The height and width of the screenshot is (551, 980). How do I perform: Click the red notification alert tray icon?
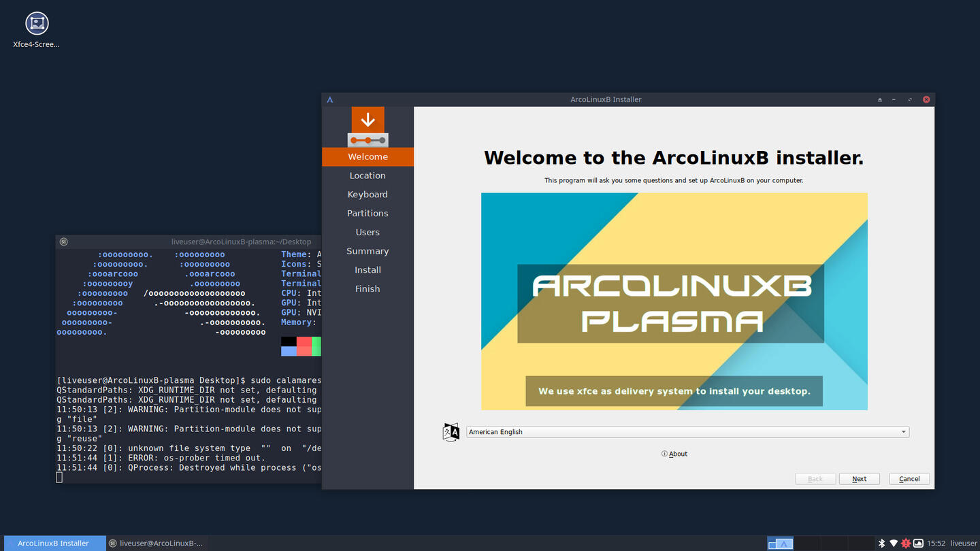pyautogui.click(x=906, y=543)
